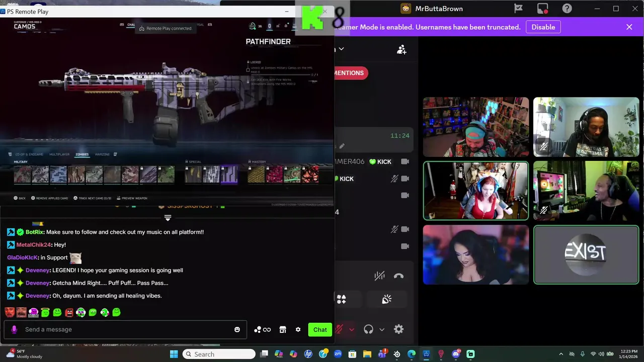Open the HP app on the taskbar
The width and height of the screenshot is (644, 362).
308,354
